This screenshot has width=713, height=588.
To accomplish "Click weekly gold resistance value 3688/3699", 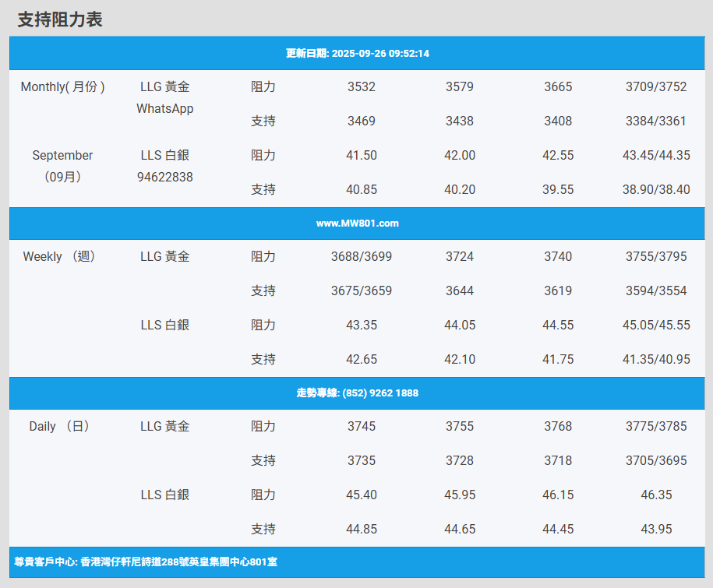I will click(x=361, y=257).
